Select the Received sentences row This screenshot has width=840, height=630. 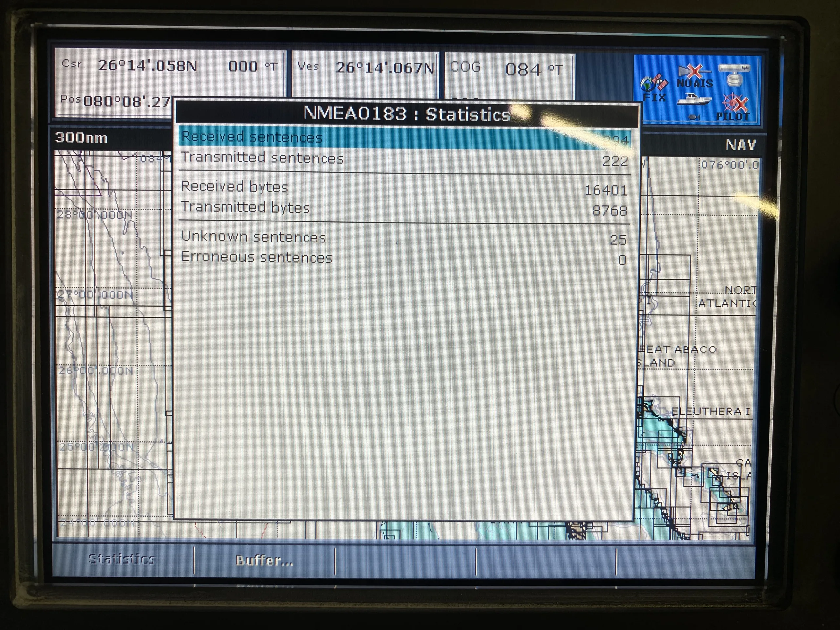tap(405, 137)
